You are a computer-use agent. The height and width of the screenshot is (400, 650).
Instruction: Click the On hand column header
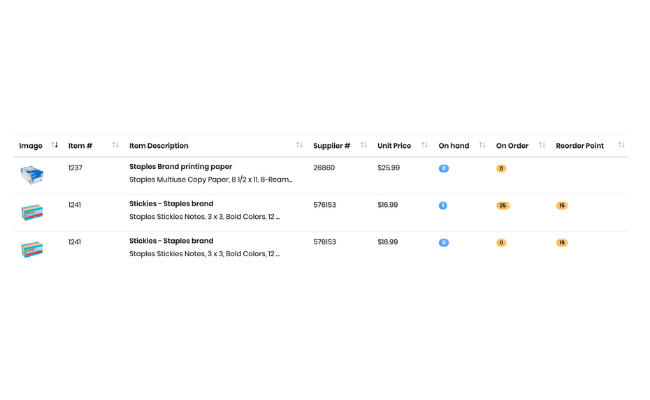(454, 146)
